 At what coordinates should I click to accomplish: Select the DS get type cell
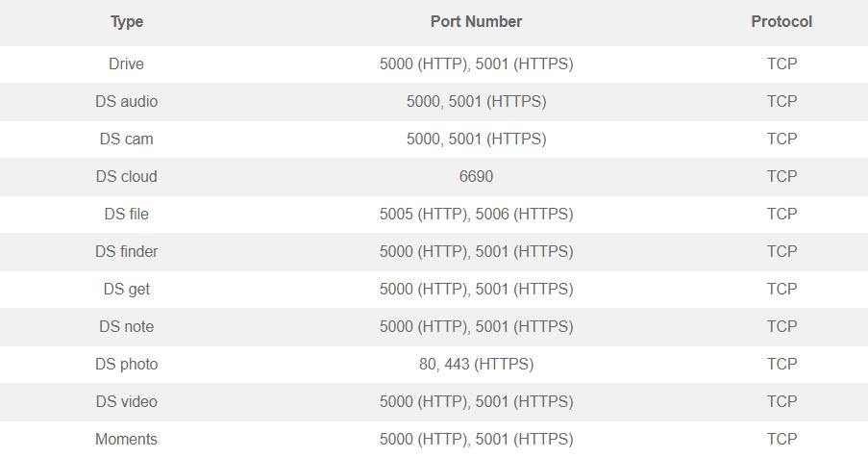click(x=126, y=289)
